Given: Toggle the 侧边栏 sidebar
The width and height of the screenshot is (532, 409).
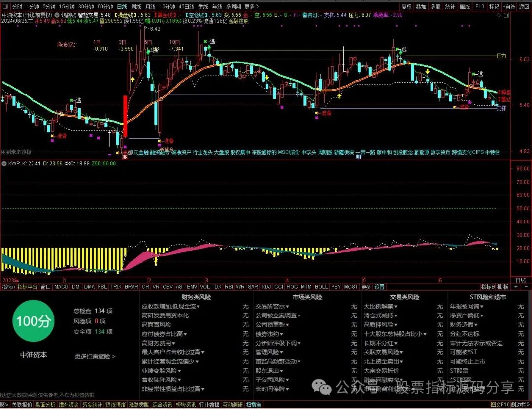Looking at the screenshot, I should 520,405.
